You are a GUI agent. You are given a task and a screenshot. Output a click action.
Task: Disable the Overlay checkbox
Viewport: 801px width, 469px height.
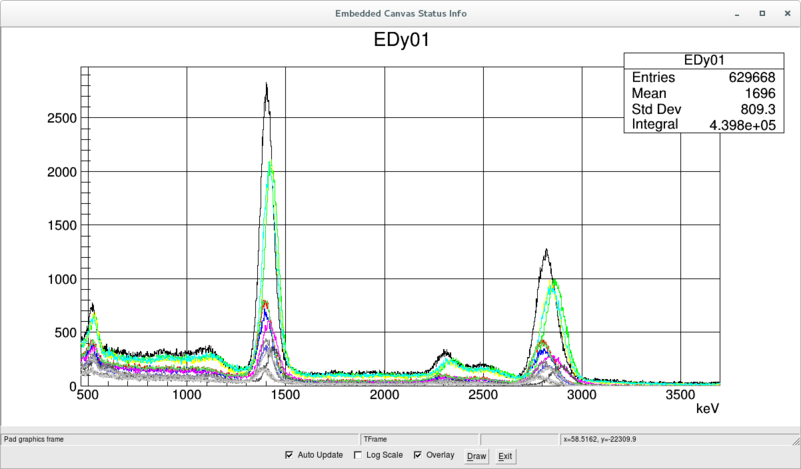418,455
